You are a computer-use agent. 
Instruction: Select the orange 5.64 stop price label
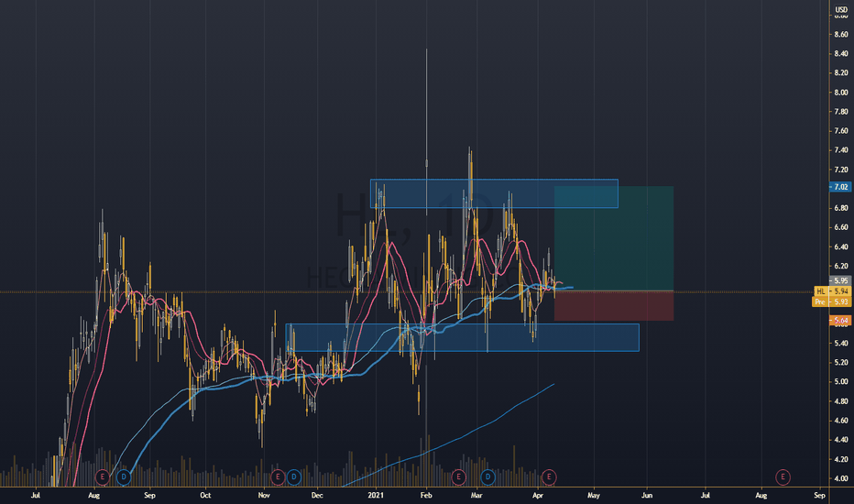[840, 321]
